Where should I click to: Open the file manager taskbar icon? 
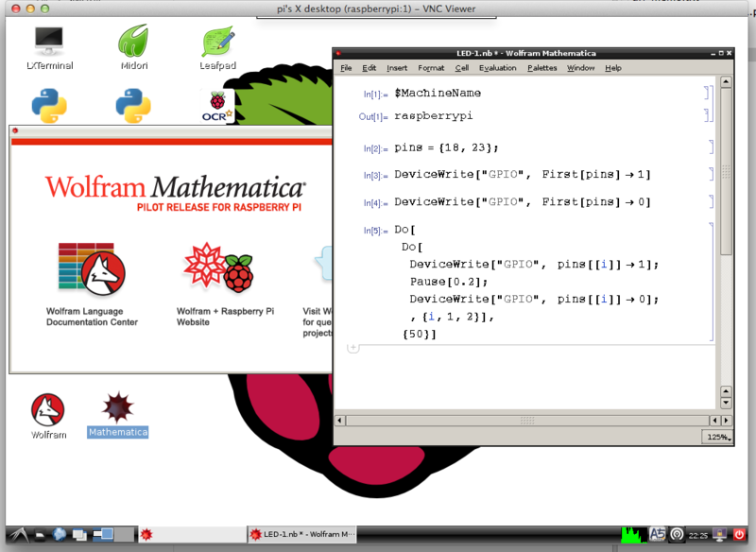(x=41, y=535)
